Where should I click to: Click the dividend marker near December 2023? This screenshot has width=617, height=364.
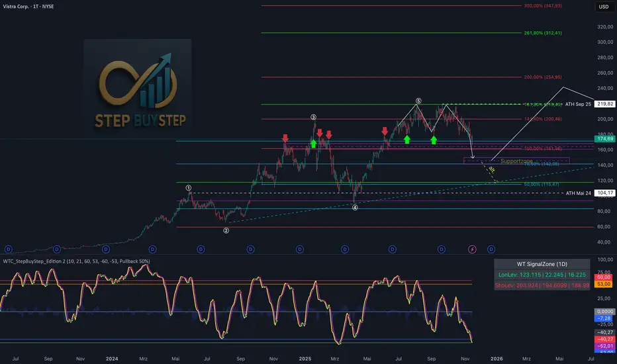coord(105,249)
